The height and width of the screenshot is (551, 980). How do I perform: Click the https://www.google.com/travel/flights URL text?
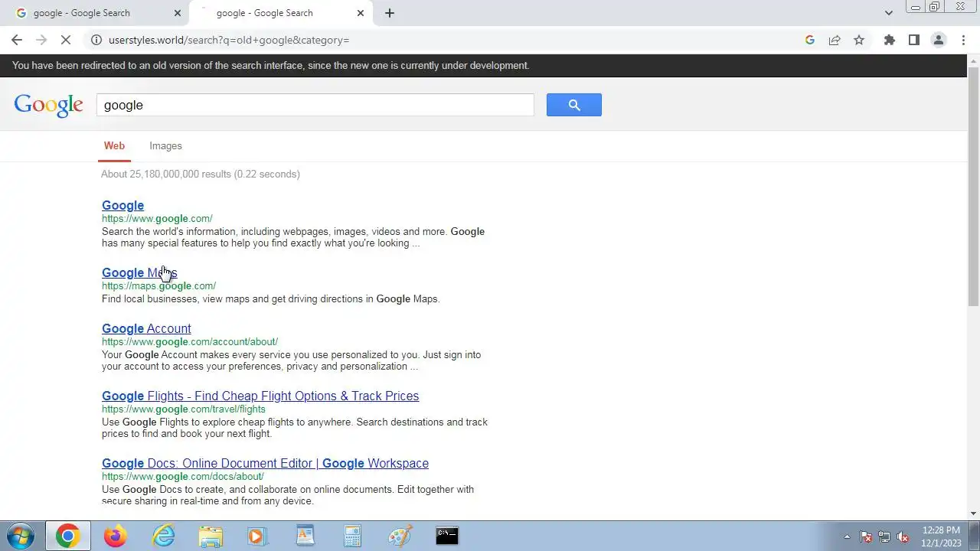184,409
